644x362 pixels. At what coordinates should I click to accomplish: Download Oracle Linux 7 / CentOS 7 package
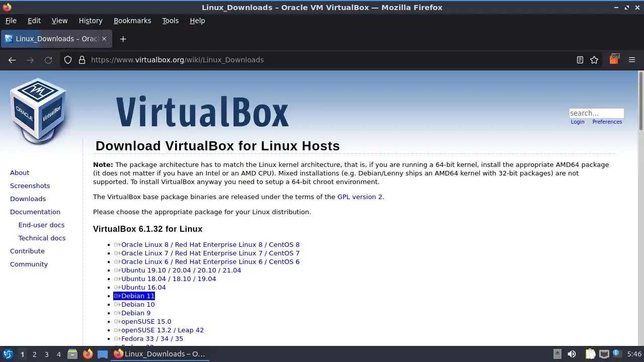pos(207,253)
